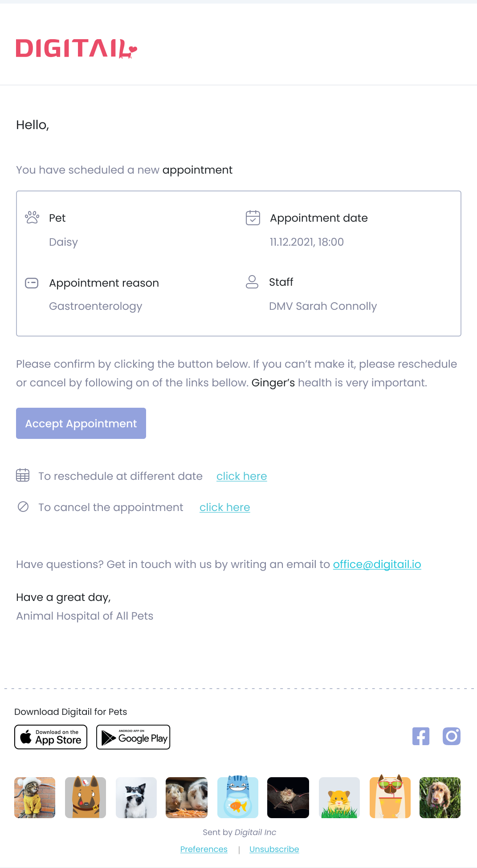This screenshot has height=868, width=477.
Task: Tap the Google Play badge
Action: coord(133,737)
